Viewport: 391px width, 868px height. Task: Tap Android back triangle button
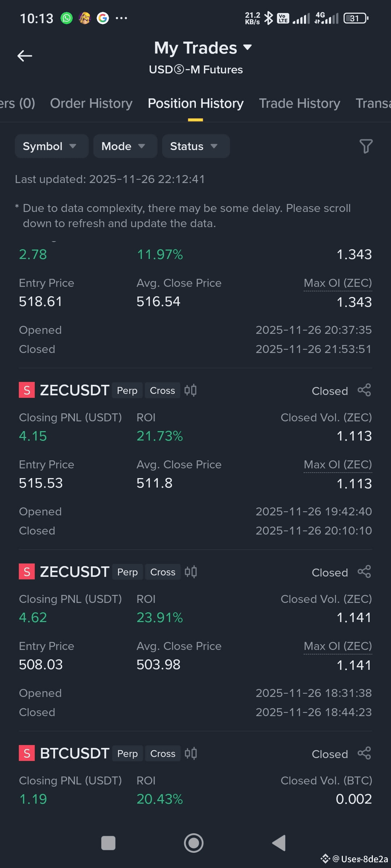pos(279,843)
